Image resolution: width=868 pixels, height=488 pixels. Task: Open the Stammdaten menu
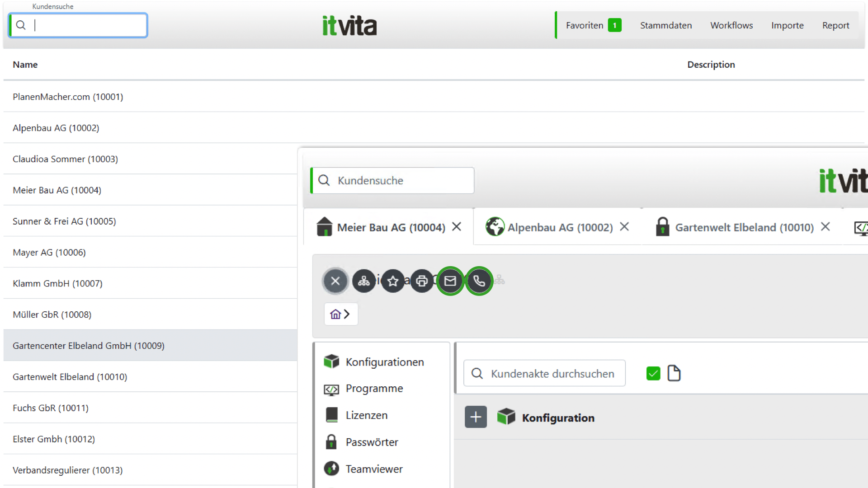tap(665, 25)
